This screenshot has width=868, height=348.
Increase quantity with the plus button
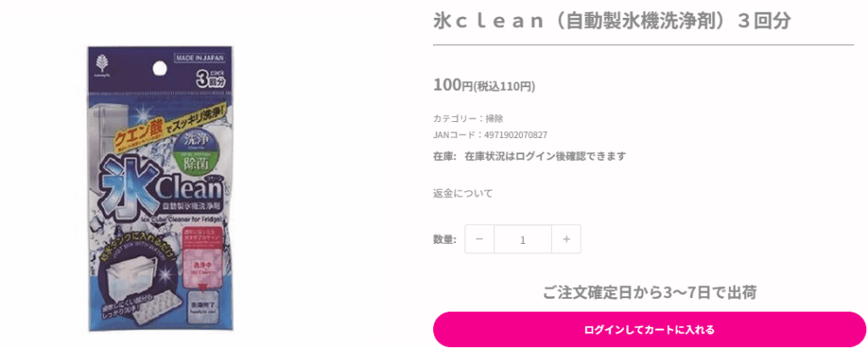tap(566, 240)
